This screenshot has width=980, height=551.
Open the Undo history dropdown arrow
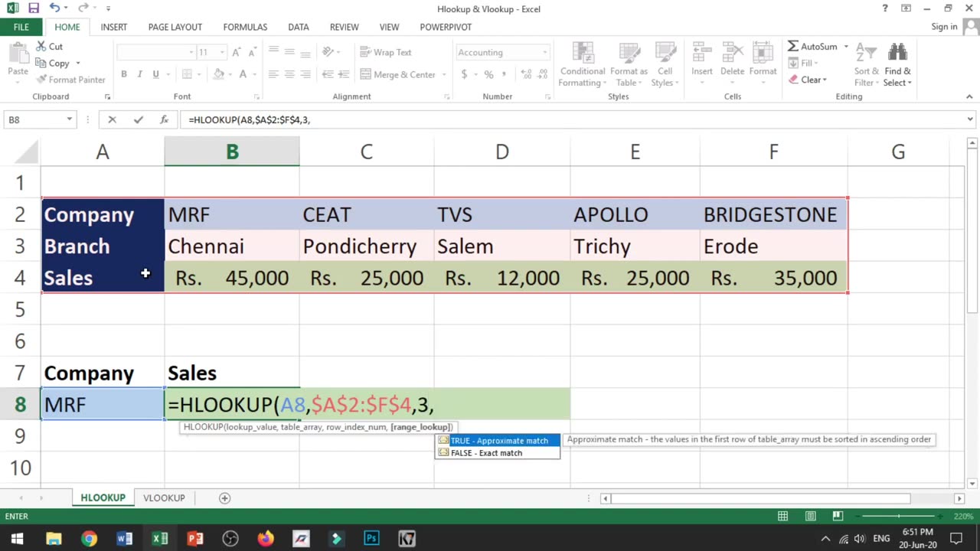click(x=65, y=8)
